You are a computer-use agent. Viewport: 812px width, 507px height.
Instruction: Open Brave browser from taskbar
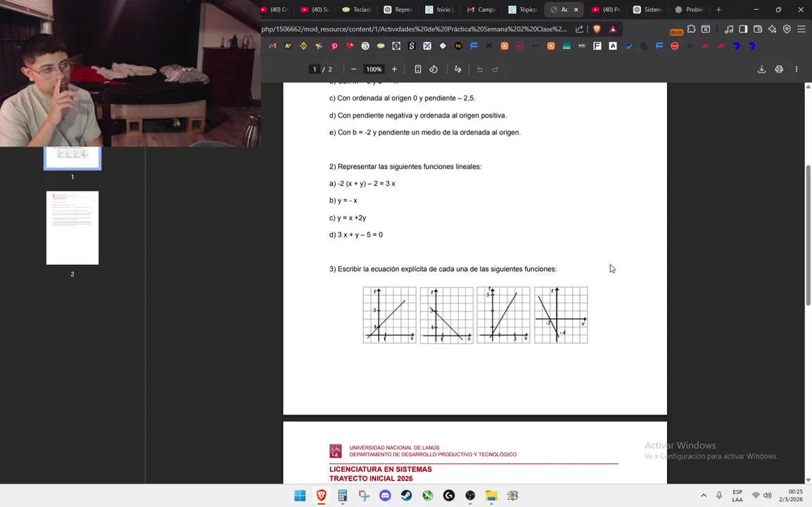point(321,496)
